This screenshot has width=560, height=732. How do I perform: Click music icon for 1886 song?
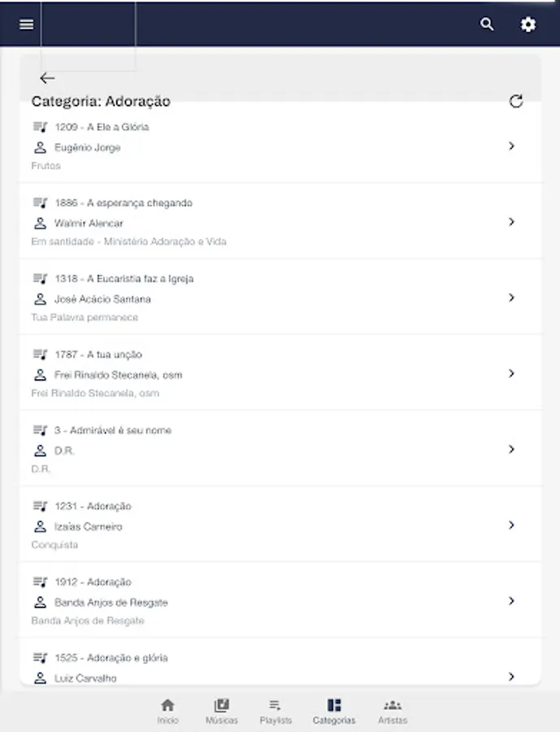coord(40,203)
